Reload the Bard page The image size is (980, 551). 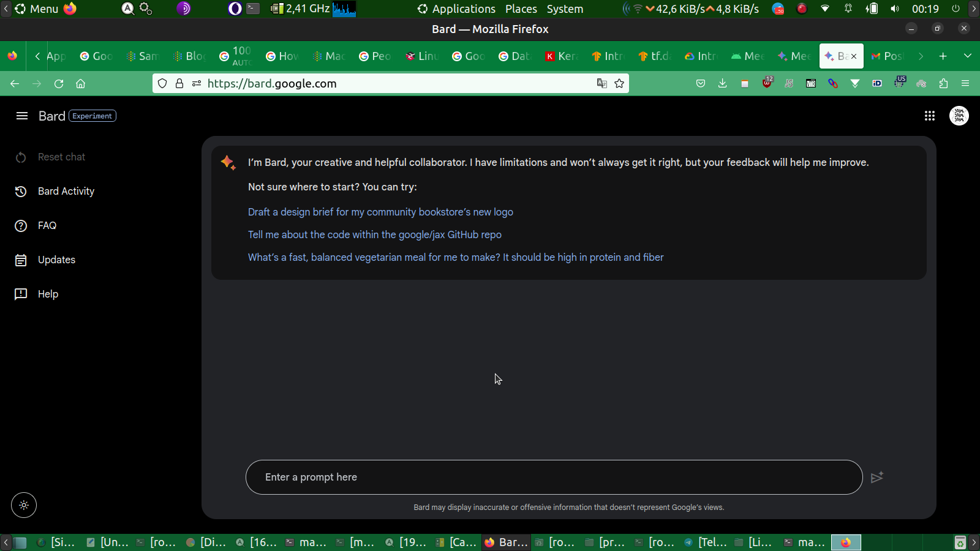(59, 83)
